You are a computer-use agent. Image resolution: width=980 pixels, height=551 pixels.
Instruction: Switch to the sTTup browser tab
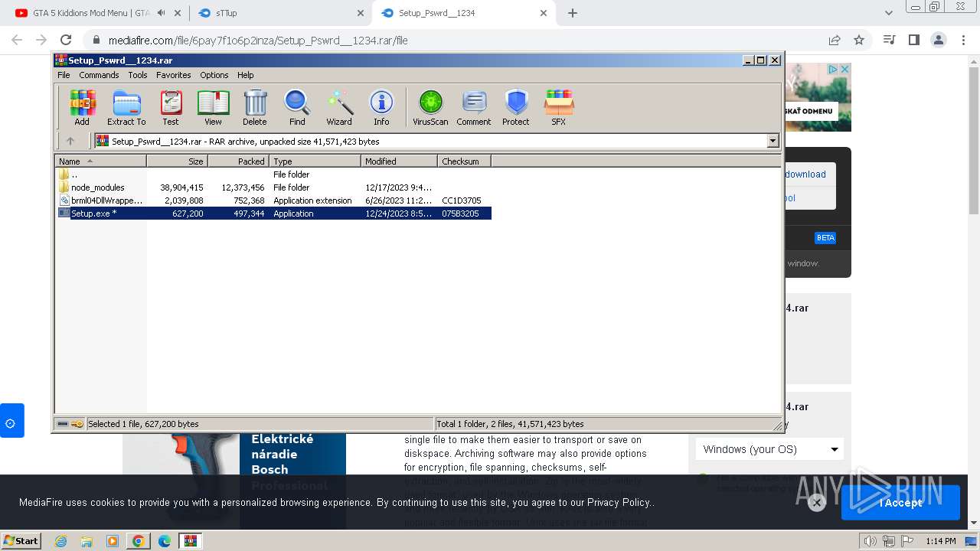point(279,13)
